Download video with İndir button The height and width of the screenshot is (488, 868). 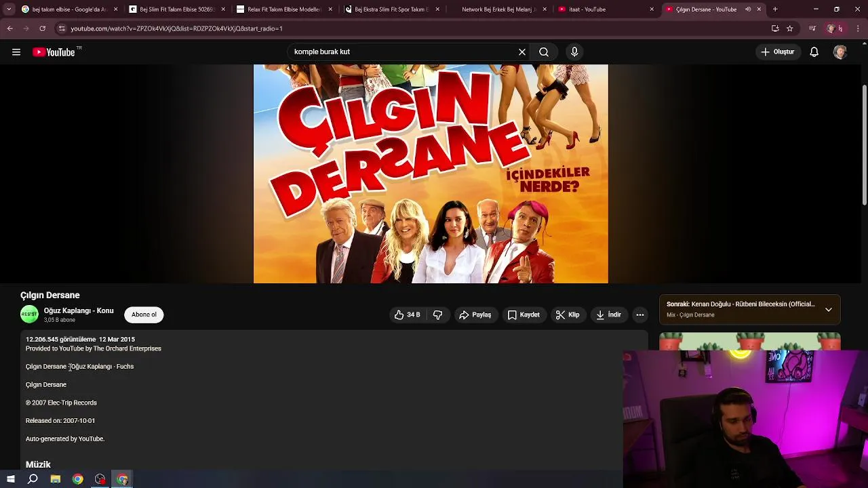(608, 314)
